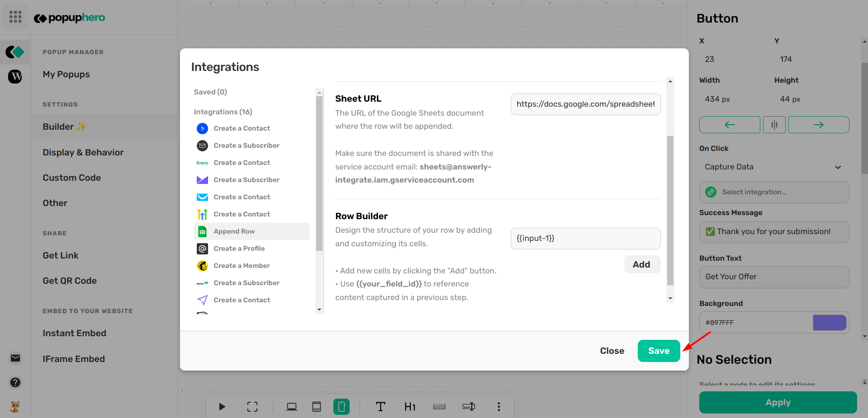Save the Append Row integration
The width and height of the screenshot is (868, 418).
point(659,351)
